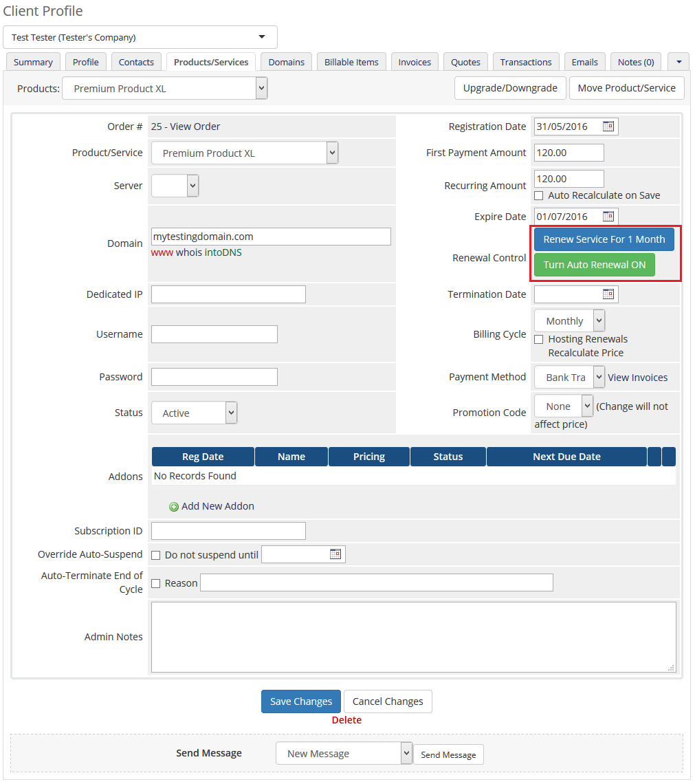Select the Domains tab
This screenshot has width=695, height=784.
[x=286, y=62]
